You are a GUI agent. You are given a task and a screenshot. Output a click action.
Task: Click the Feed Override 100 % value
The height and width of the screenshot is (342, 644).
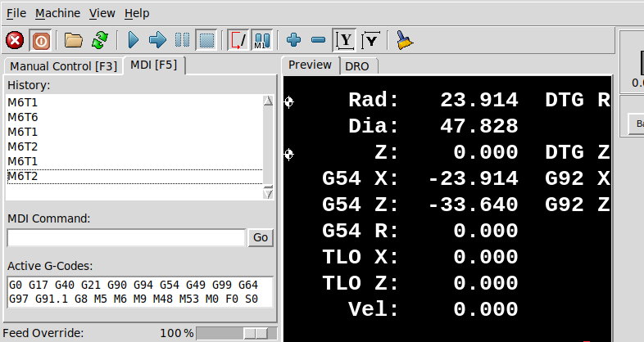(x=177, y=333)
